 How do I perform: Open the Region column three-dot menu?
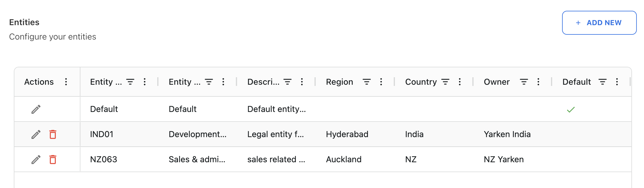[x=381, y=82]
